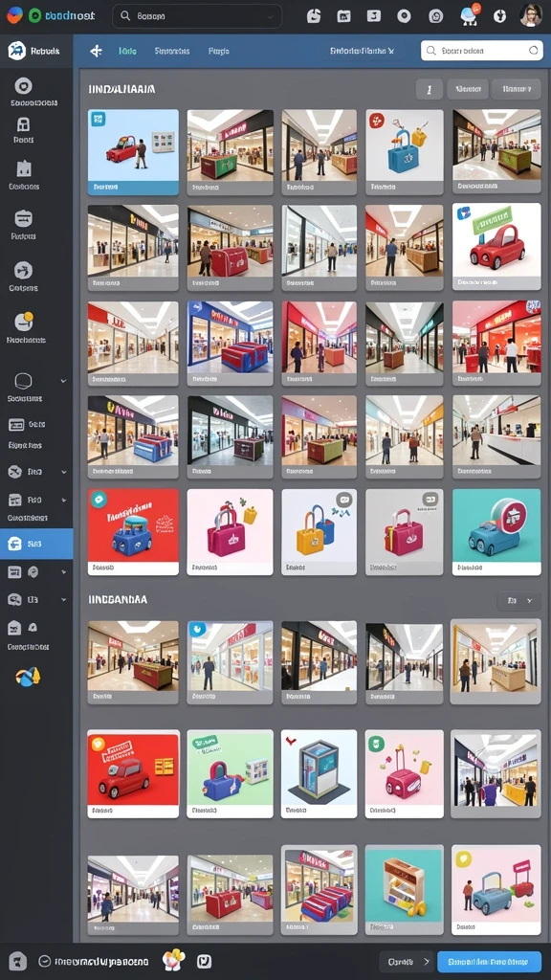Open the red toy car thumbnail in first row
The image size is (551, 980).
133,152
